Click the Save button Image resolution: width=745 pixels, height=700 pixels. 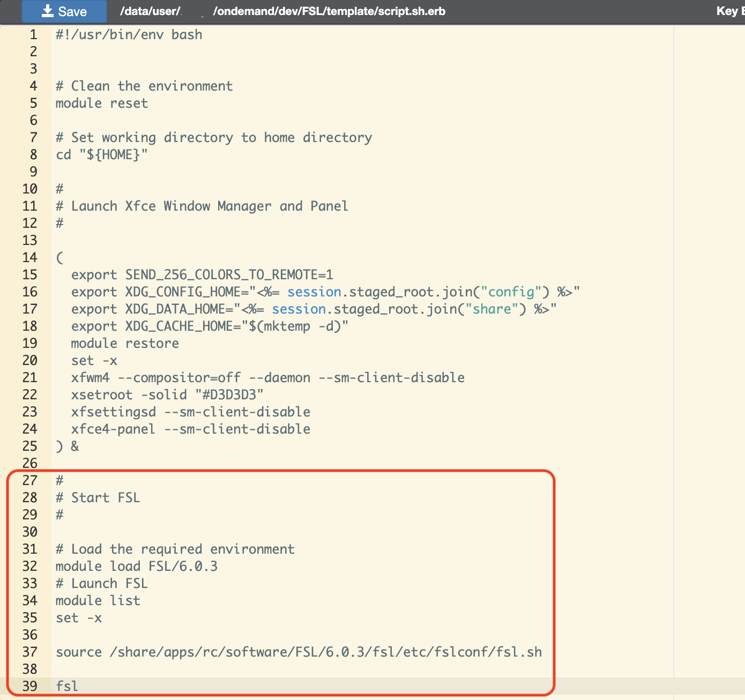pos(64,11)
